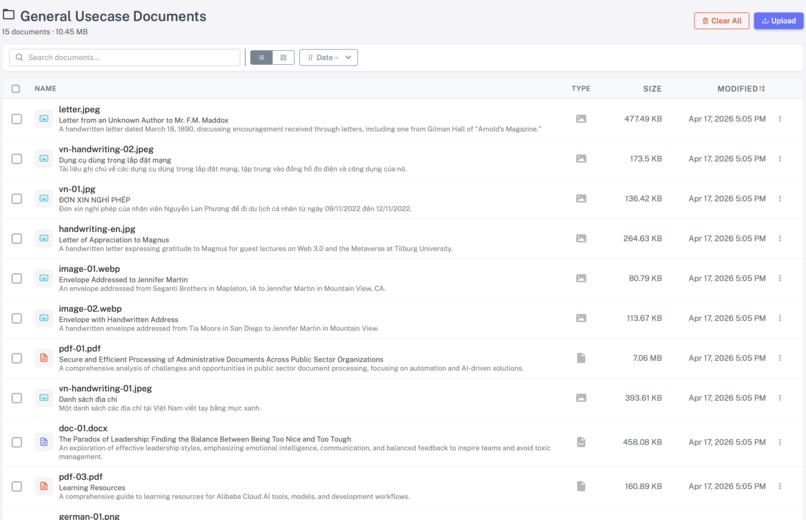Select the pdf-01.pdf checkbox
Viewport: 806px width, 520px height.
(16, 358)
